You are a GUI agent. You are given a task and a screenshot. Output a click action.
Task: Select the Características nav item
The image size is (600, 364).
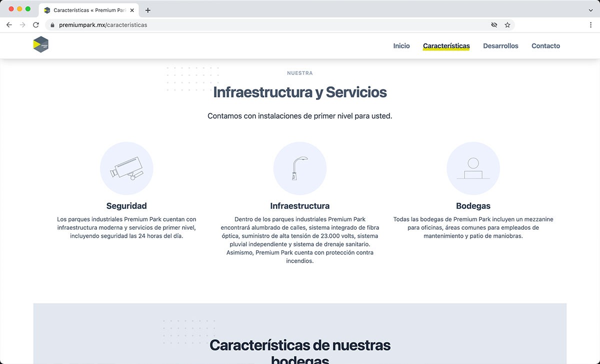coord(446,46)
